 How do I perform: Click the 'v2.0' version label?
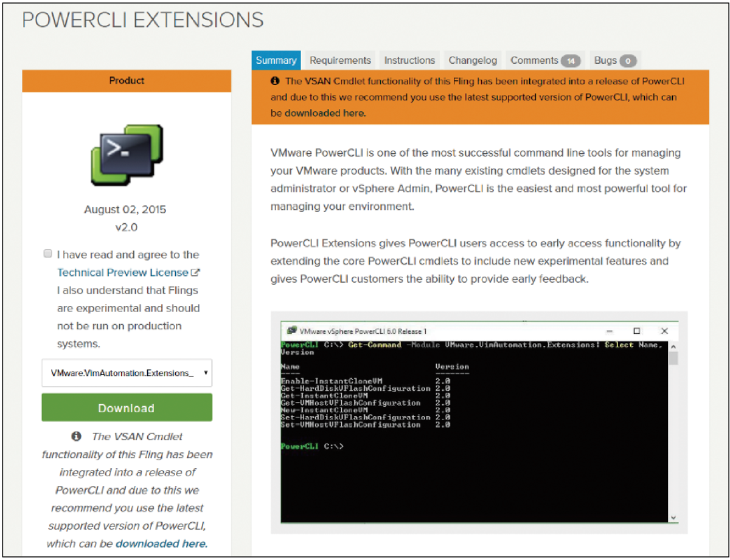point(126,227)
